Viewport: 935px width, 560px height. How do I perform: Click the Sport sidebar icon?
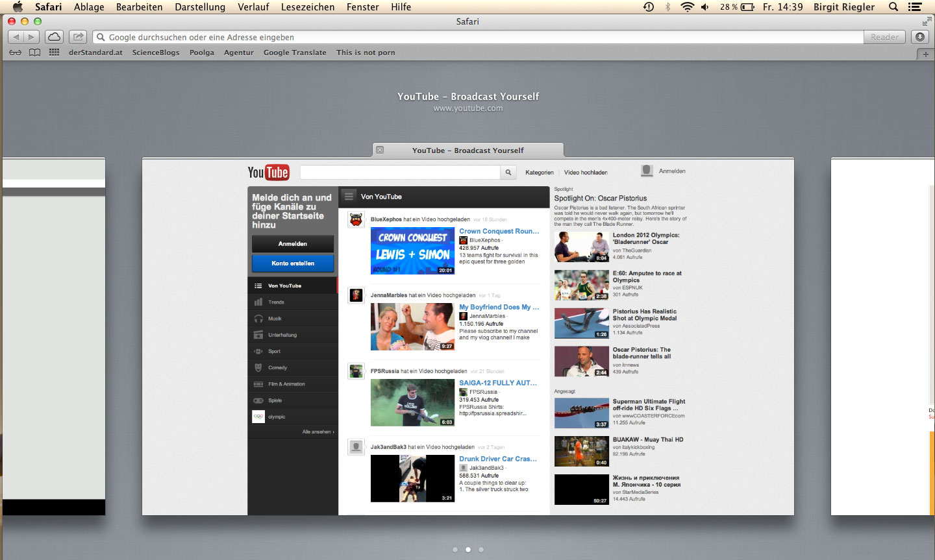[258, 351]
